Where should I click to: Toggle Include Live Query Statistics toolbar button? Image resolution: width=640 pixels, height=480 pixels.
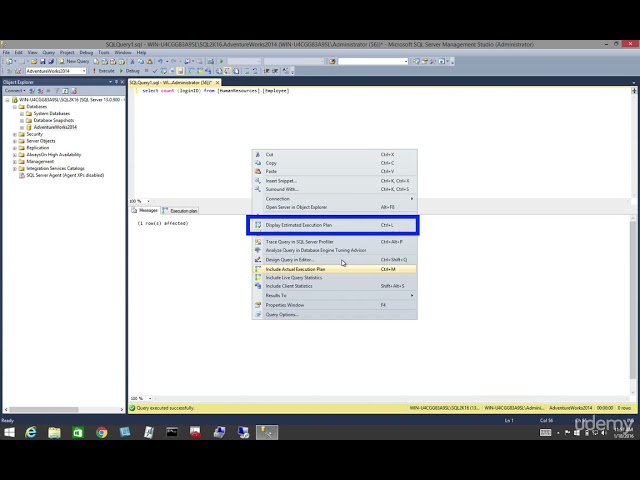click(200, 71)
